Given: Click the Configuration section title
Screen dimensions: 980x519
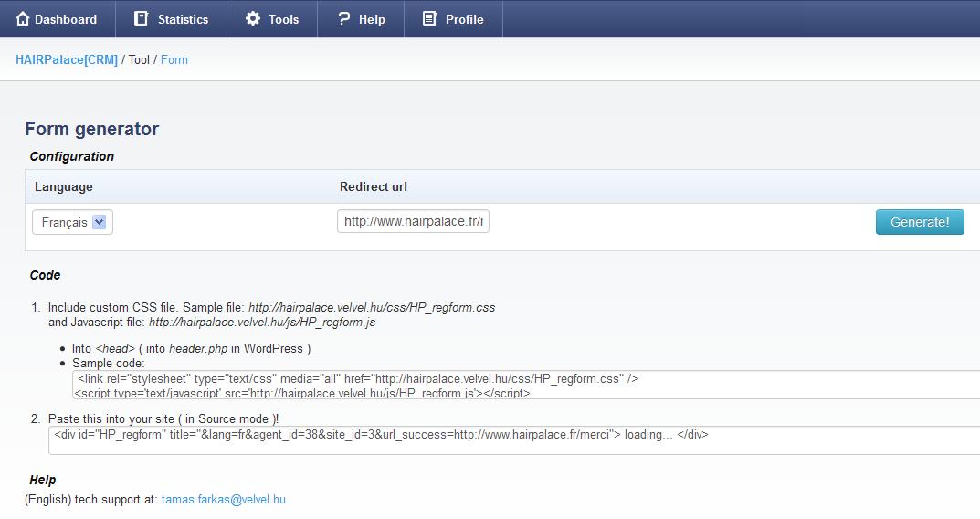Looking at the screenshot, I should (72, 156).
